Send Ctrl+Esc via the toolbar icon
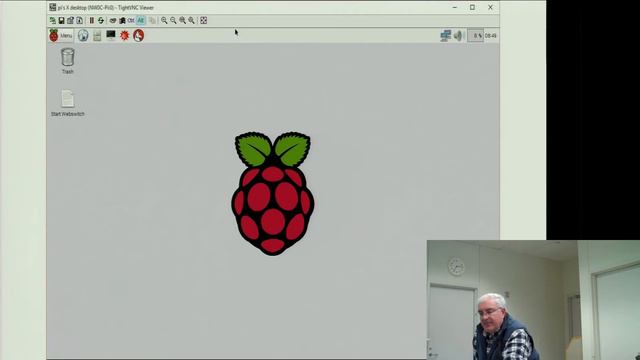 point(122,20)
